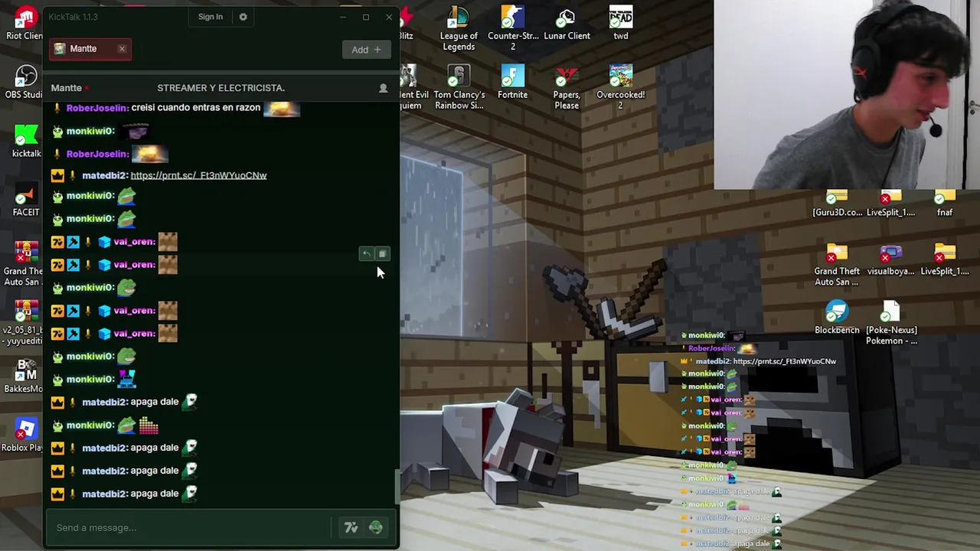Click the STREAMER Y ELECTRICISTA. stream title
The width and height of the screenshot is (980, 551).
pyautogui.click(x=220, y=88)
